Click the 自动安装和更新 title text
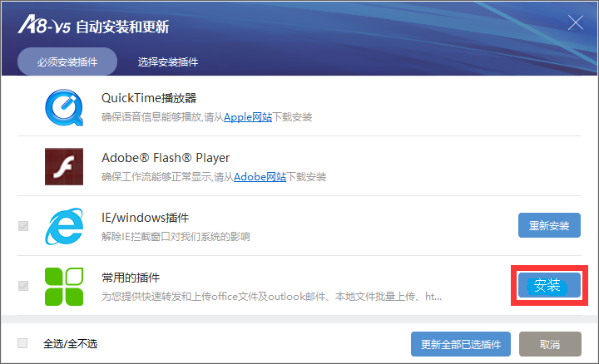599x364 pixels. 122,27
